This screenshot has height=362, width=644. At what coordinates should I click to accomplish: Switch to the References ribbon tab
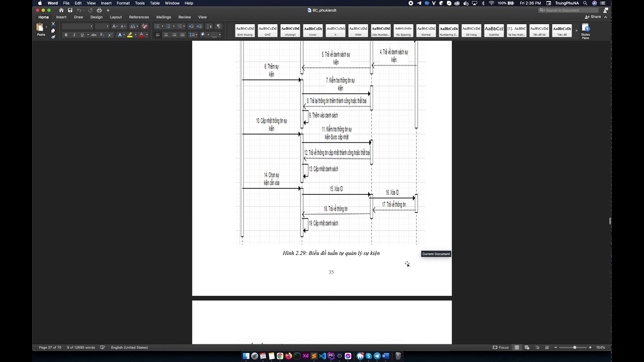(139, 17)
